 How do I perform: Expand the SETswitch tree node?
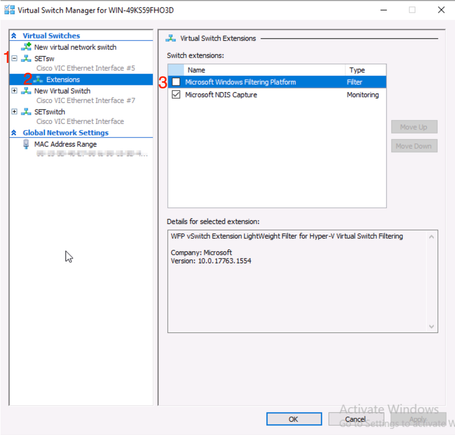coord(14,112)
